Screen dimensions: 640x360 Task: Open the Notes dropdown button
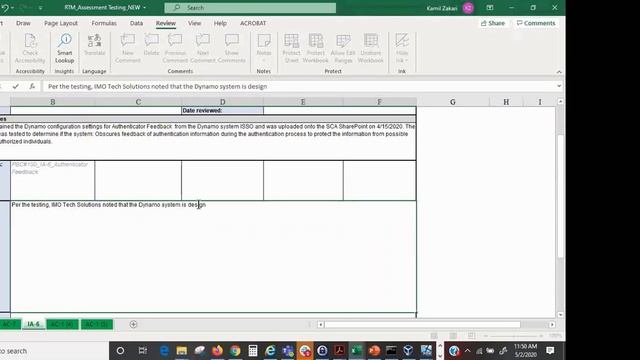click(264, 49)
